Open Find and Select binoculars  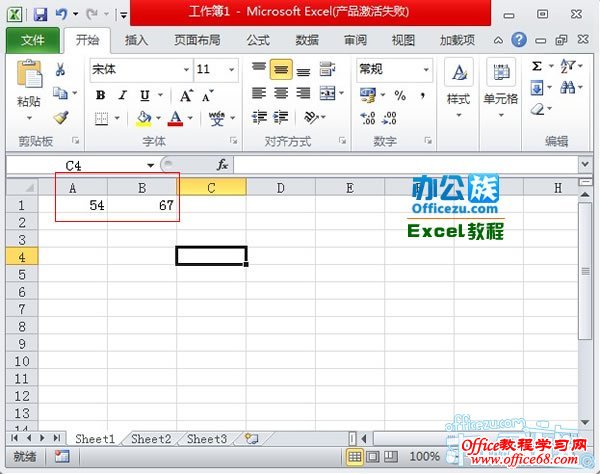568,88
